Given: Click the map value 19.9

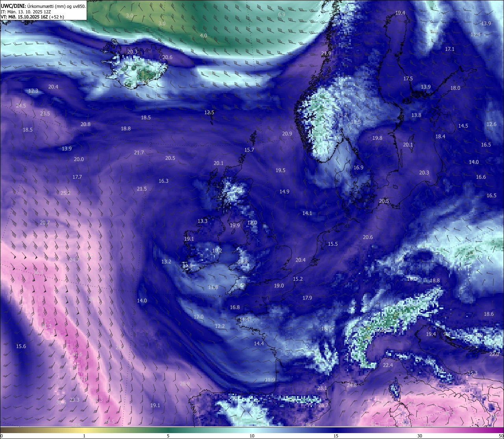Looking at the screenshot, I should [x=235, y=225].
